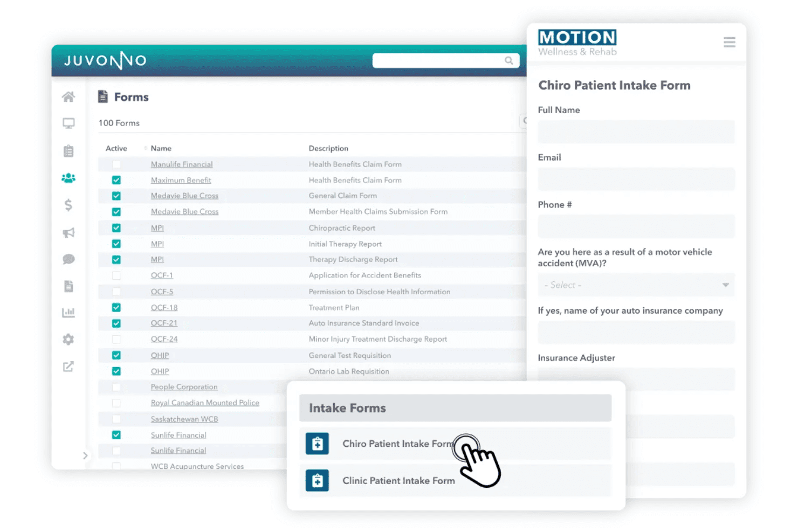This screenshot has width=798, height=532.
Task: Check the Active box for OCF-24
Action: (116, 339)
